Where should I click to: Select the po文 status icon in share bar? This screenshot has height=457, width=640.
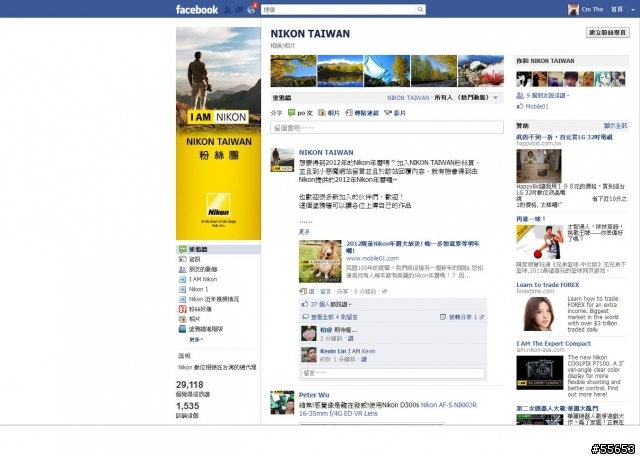[x=291, y=113]
